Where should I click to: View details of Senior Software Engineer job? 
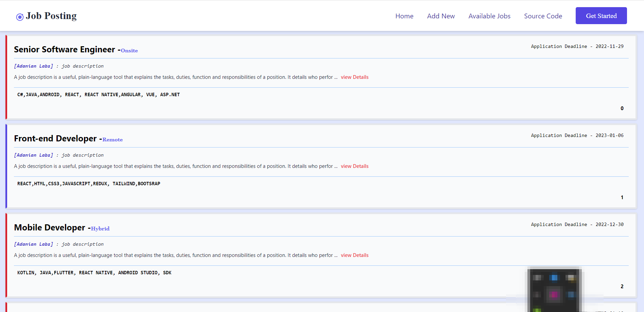[354, 77]
